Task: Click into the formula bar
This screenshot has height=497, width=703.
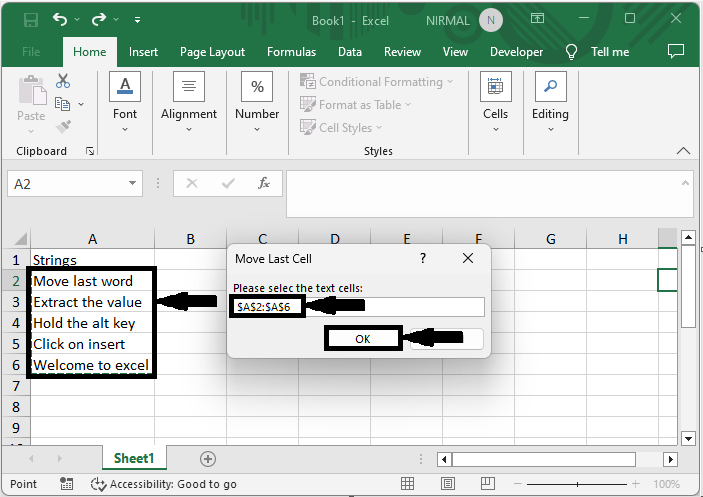Action: tap(483, 194)
